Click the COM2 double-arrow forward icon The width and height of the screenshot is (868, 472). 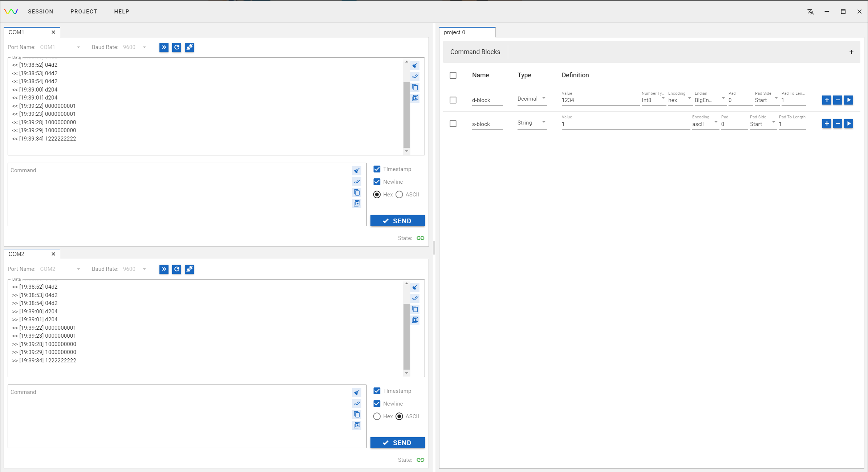(164, 269)
